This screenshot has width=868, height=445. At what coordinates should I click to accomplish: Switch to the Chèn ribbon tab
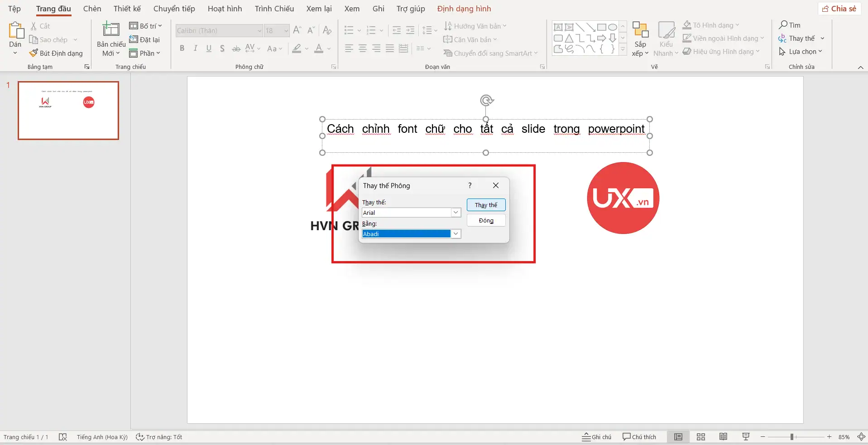point(92,9)
